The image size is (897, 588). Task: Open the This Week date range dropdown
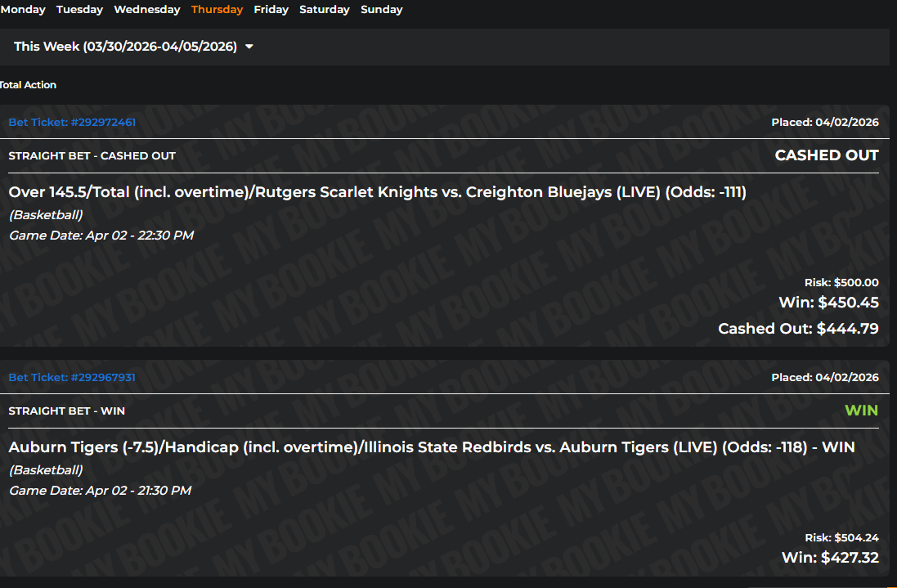[125, 47]
